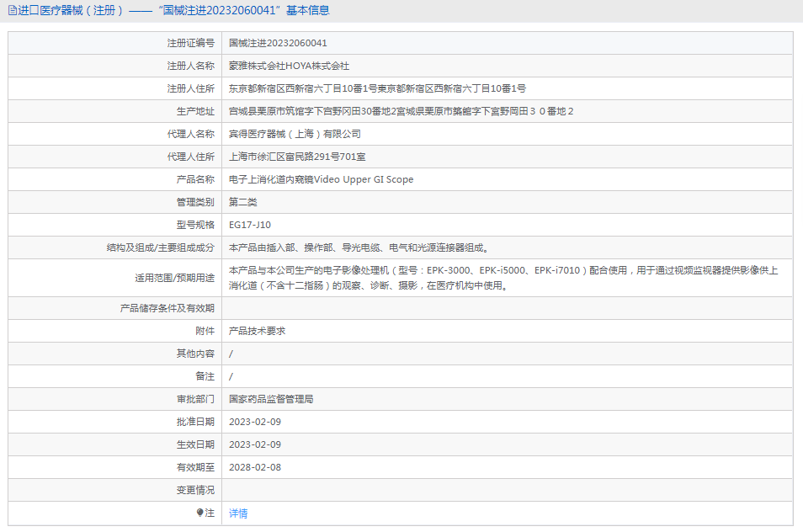Select intended use text mentioning EPK-3000
The image size is (803, 532).
pos(503,278)
